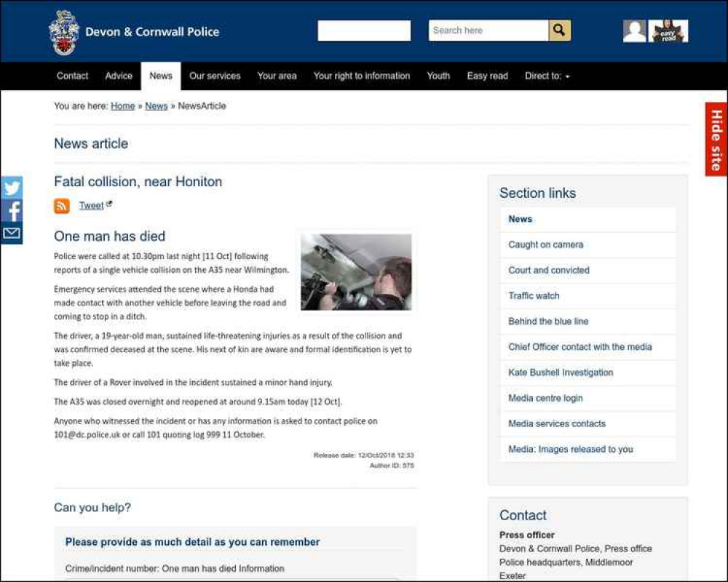Open Media centre login link
Image resolution: width=728 pixels, height=582 pixels.
(x=587, y=398)
